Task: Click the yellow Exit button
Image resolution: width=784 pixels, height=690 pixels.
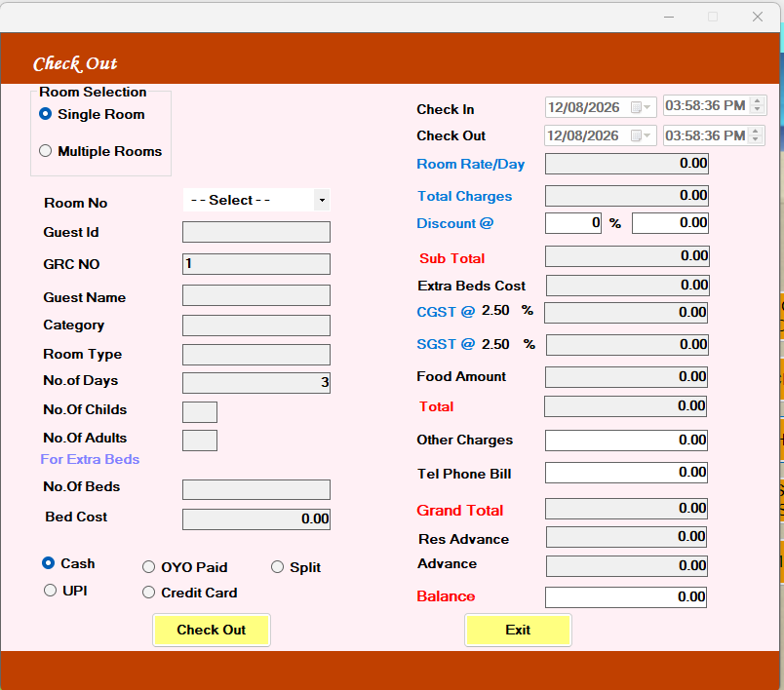Action: coord(518,630)
